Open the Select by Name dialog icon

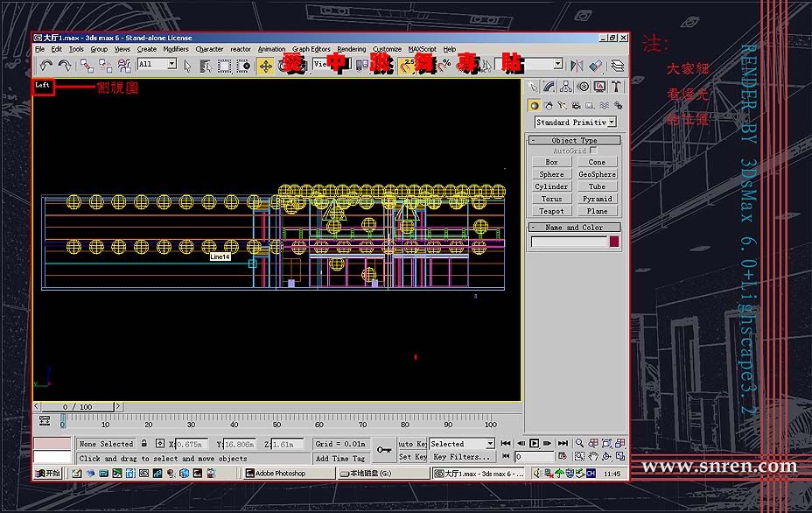tap(206, 66)
